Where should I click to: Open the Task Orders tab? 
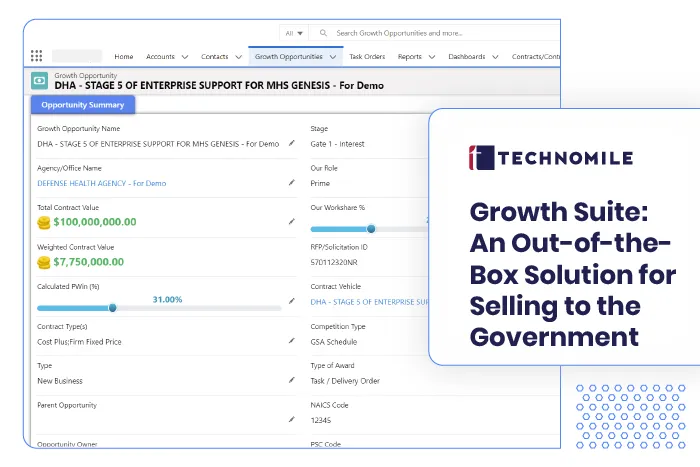(x=367, y=57)
